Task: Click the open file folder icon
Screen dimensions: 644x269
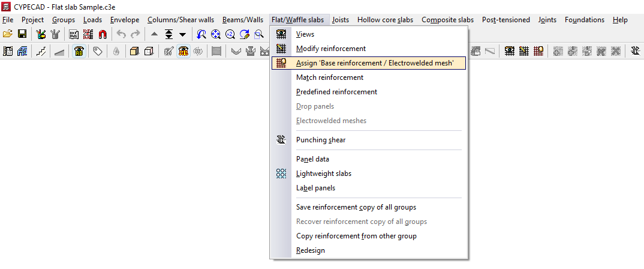Action: coord(8,34)
